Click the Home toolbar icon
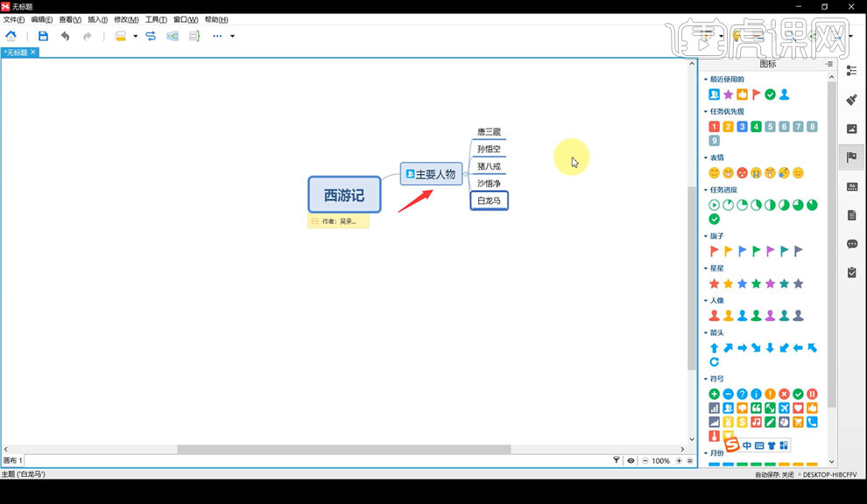This screenshot has width=867, height=504. [x=11, y=36]
